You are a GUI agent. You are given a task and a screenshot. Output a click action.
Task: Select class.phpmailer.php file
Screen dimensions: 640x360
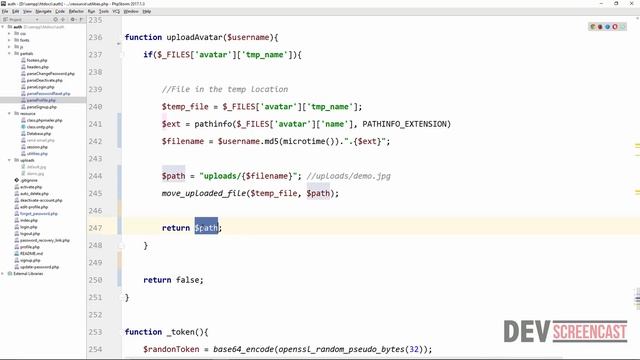[x=42, y=120]
